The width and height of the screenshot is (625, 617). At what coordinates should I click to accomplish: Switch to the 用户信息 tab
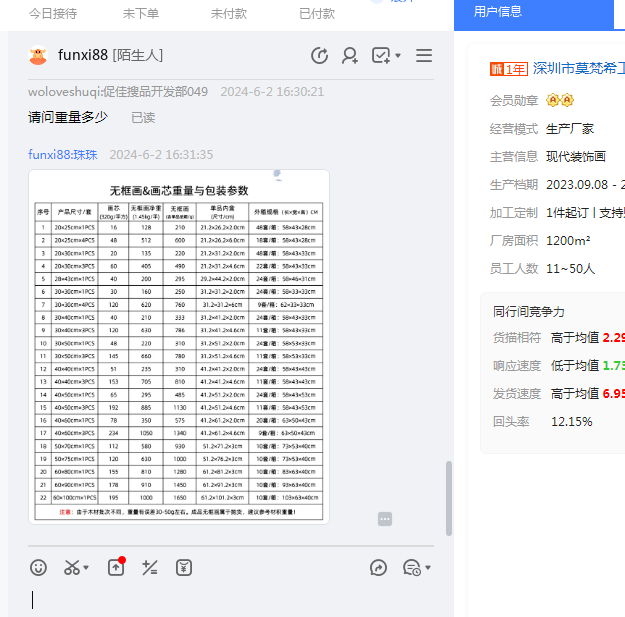[x=498, y=12]
